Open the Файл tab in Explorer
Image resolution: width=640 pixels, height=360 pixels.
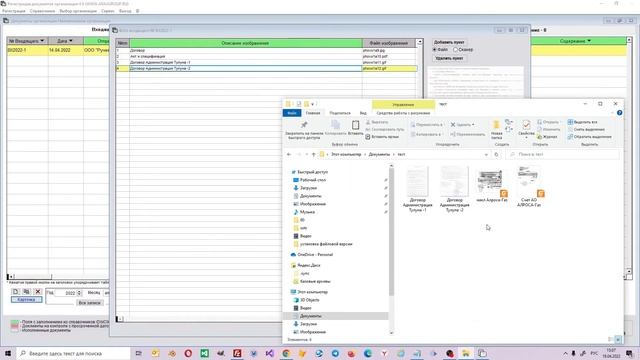pyautogui.click(x=292, y=113)
